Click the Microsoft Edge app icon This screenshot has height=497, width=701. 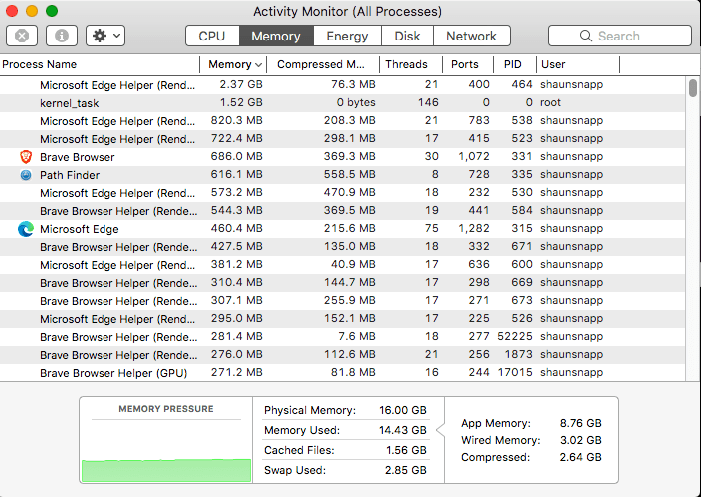pos(26,229)
